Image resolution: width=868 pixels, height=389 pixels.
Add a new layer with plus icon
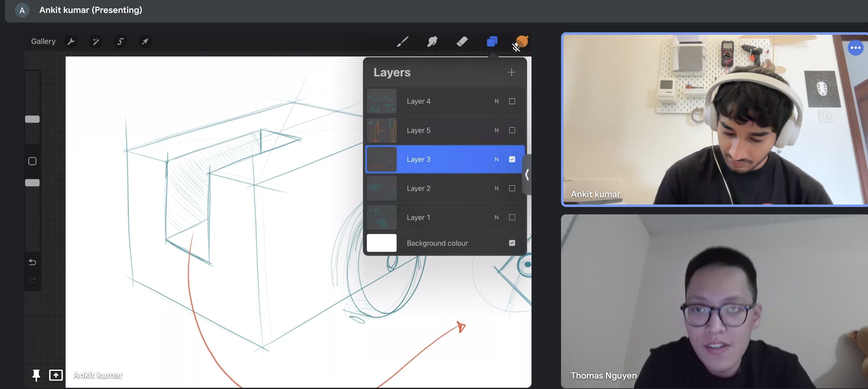tap(512, 72)
